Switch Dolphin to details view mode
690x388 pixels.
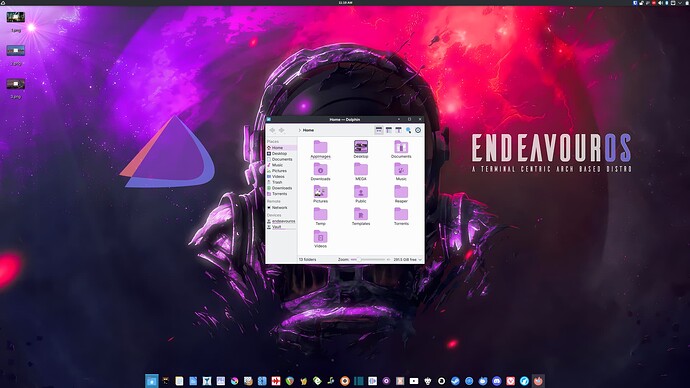pyautogui.click(x=398, y=130)
